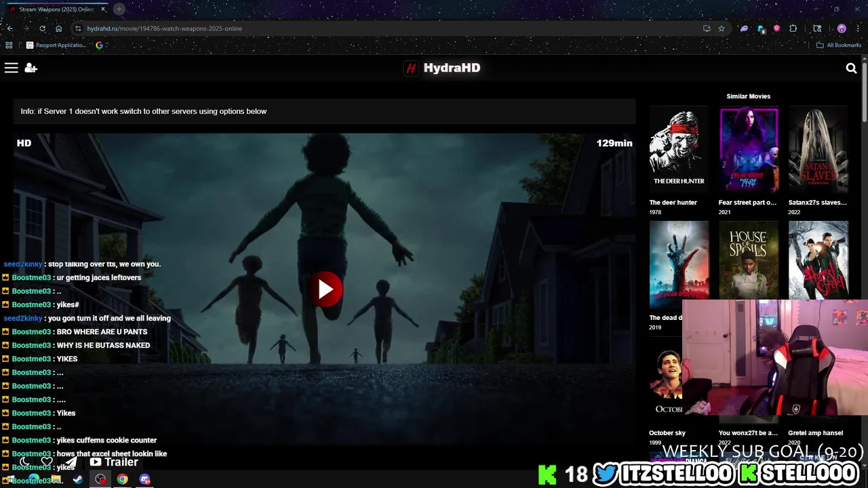
Task: Open Discord from the taskbar
Action: [x=144, y=479]
